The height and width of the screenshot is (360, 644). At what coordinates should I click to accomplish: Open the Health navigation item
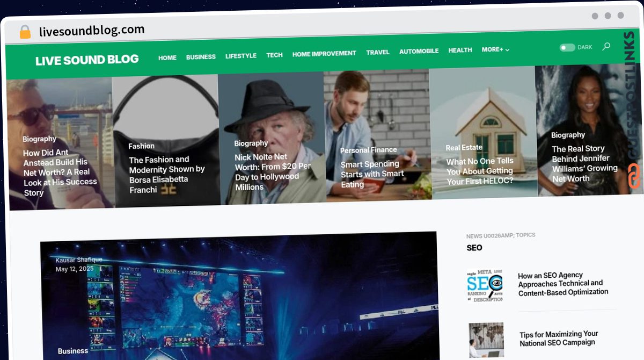460,50
